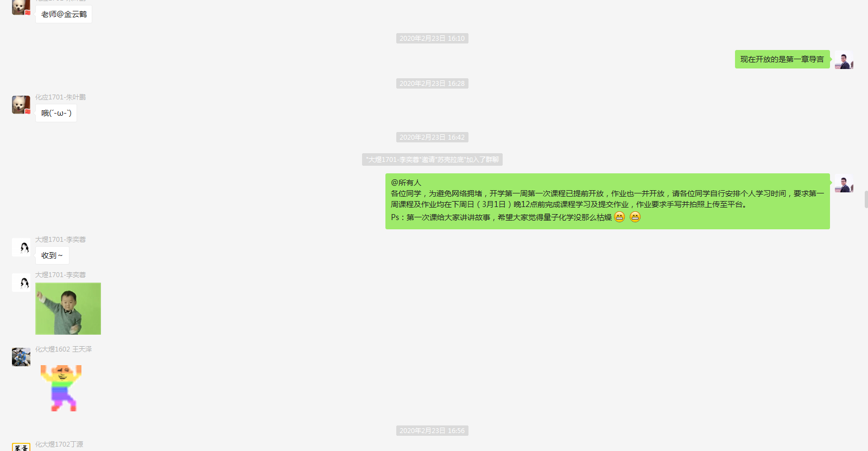Click the long @所有人 announcement bubble
This screenshot has height=451, width=868.
(607, 201)
